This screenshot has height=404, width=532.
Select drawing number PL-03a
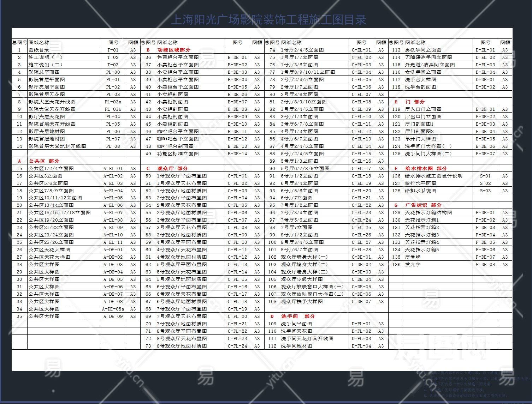(x=113, y=102)
